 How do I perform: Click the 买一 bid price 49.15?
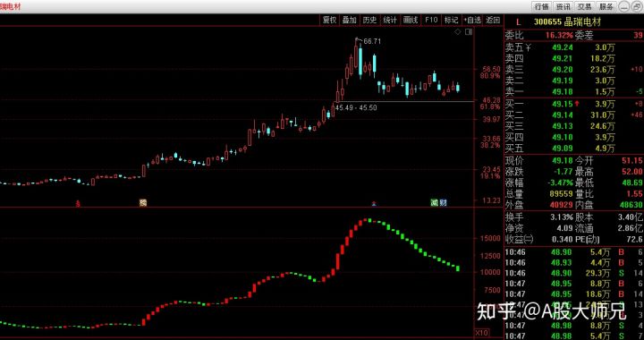click(x=562, y=105)
